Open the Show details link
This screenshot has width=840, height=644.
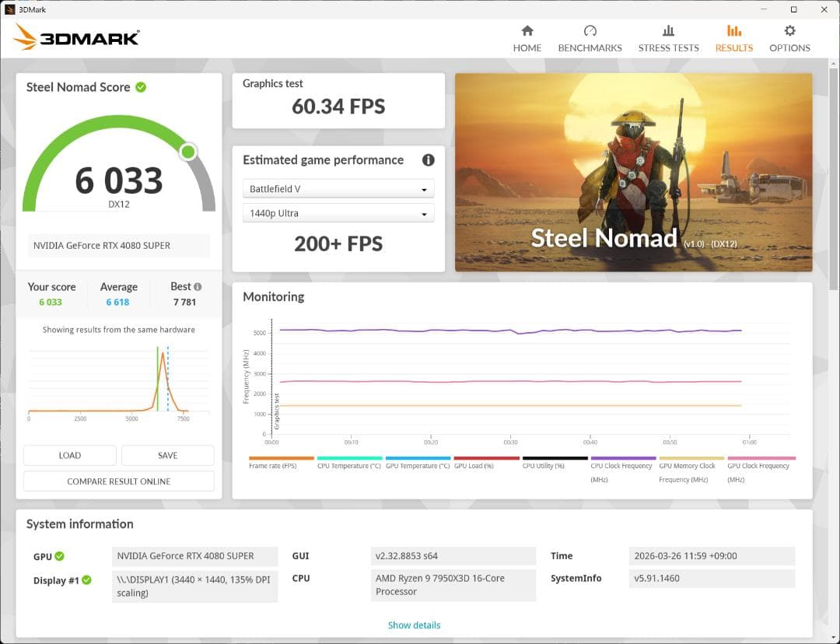pyautogui.click(x=414, y=625)
